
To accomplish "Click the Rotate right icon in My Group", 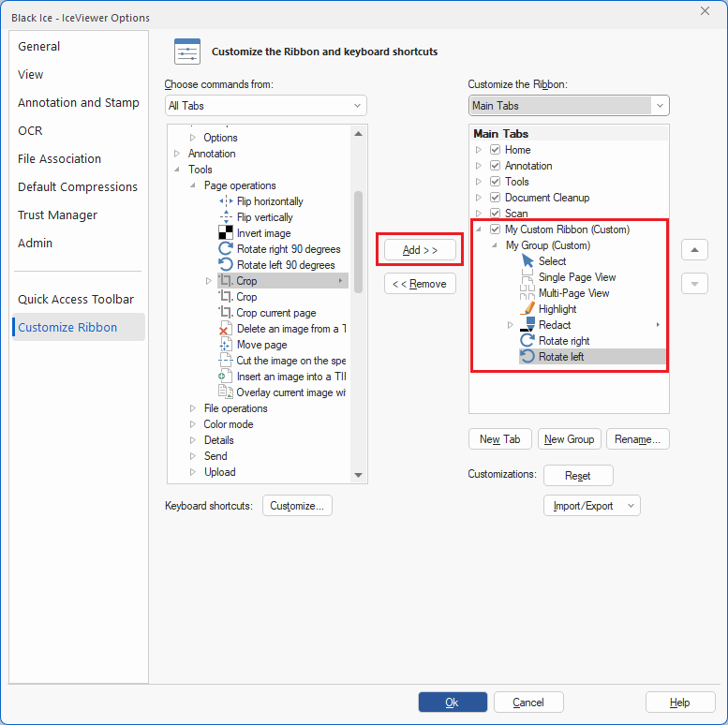I will coord(527,341).
